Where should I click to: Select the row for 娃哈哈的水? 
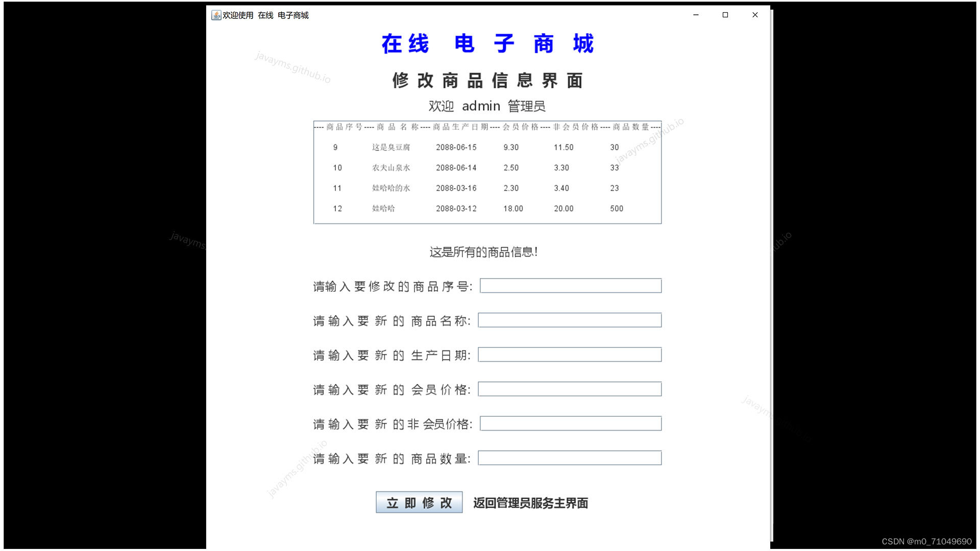click(x=391, y=188)
